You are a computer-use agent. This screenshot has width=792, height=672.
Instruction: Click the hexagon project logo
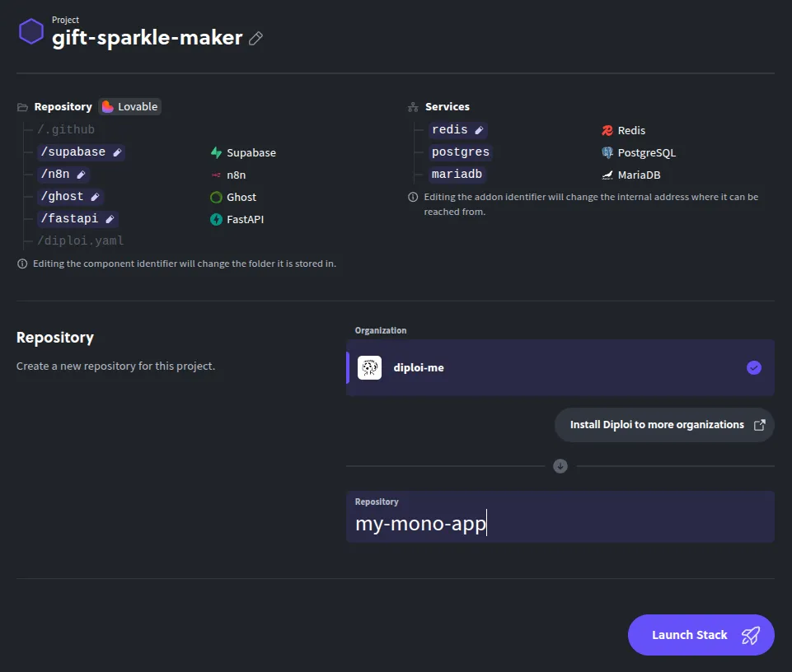(30, 31)
